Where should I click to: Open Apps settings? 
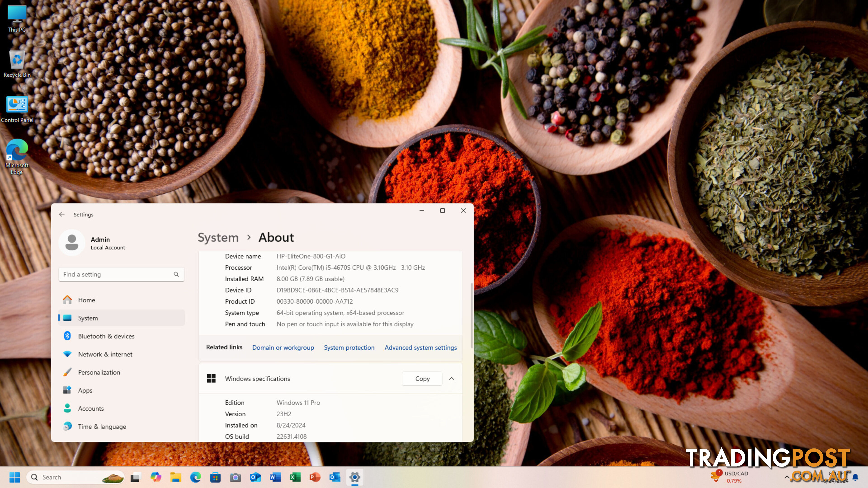[121, 390]
